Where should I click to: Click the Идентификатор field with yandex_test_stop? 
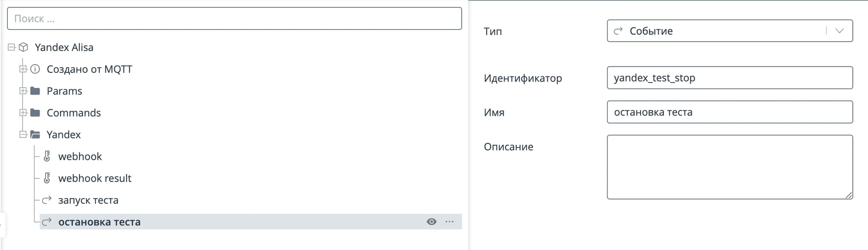coord(730,78)
